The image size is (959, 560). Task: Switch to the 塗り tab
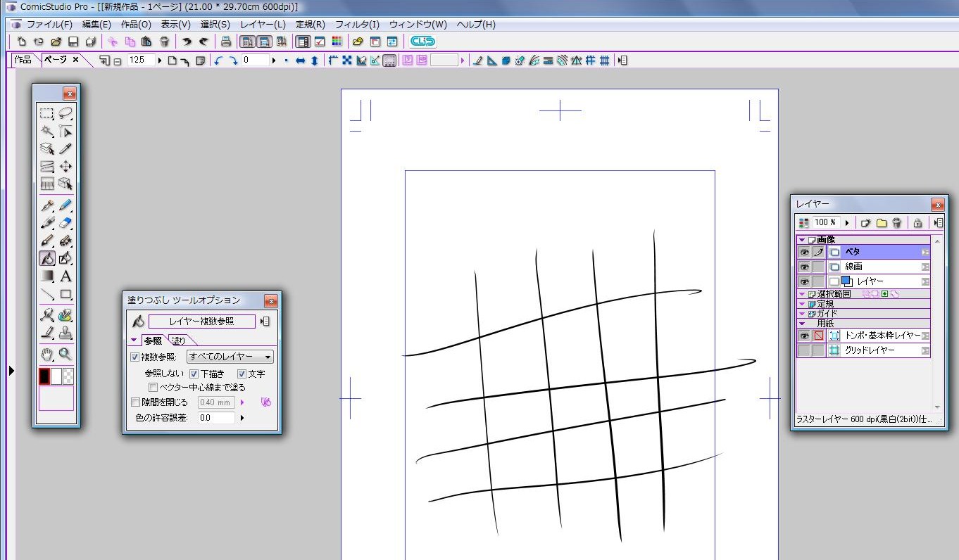tap(178, 341)
